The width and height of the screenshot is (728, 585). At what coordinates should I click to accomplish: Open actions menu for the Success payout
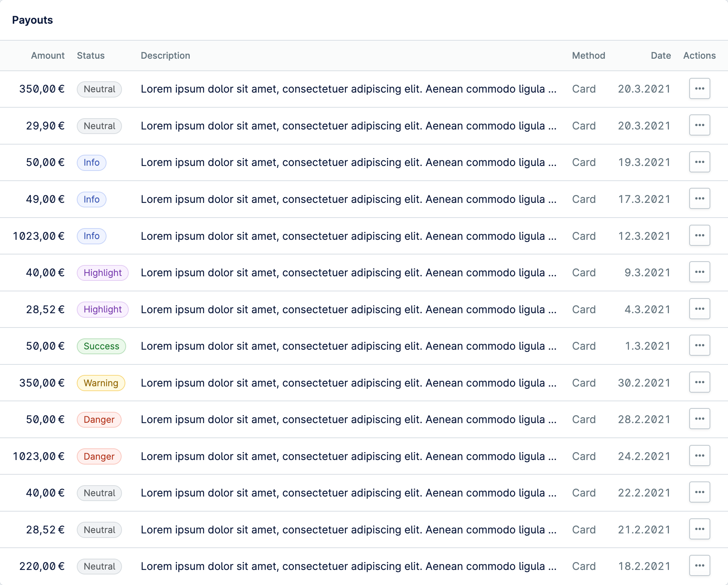click(x=699, y=345)
